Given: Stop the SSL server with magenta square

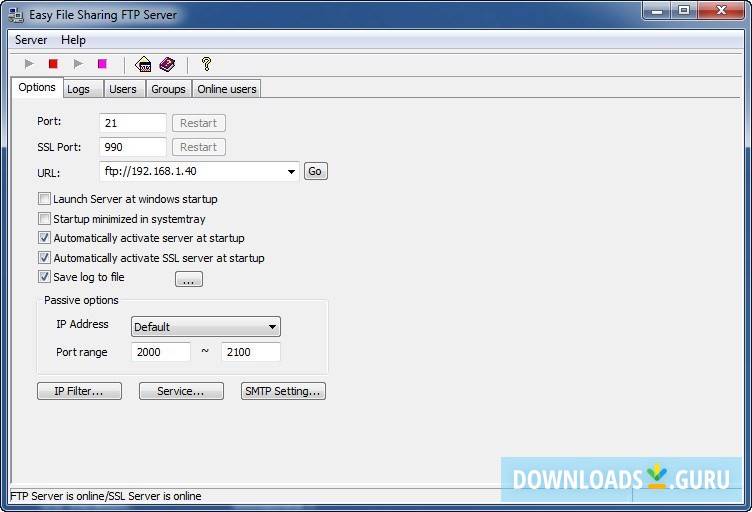Looking at the screenshot, I should point(102,63).
